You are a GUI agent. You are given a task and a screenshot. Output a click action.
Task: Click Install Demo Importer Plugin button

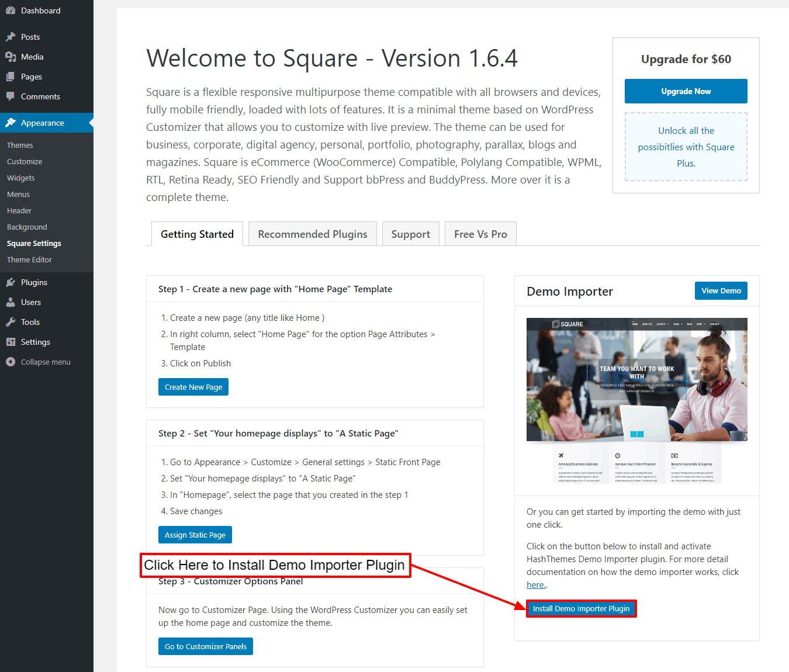tap(582, 608)
